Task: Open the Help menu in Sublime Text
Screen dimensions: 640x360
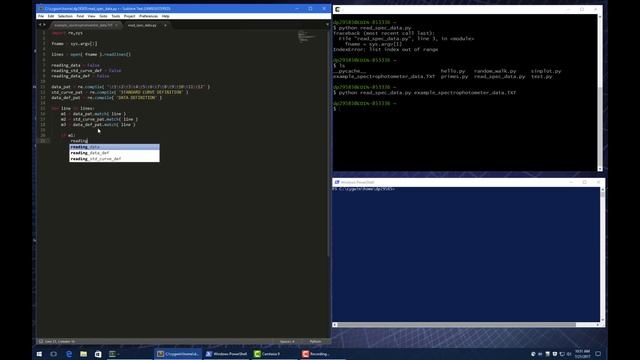Action: click(165, 16)
